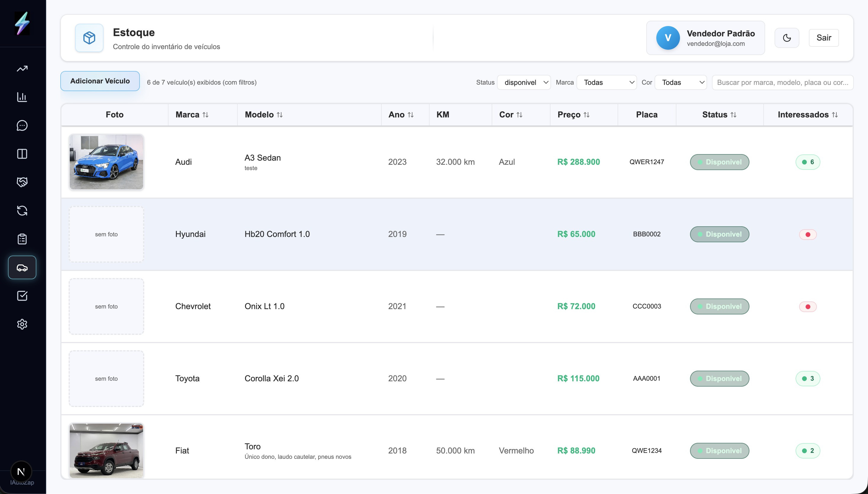Click the Sair button to log out
868x494 pixels.
(824, 38)
